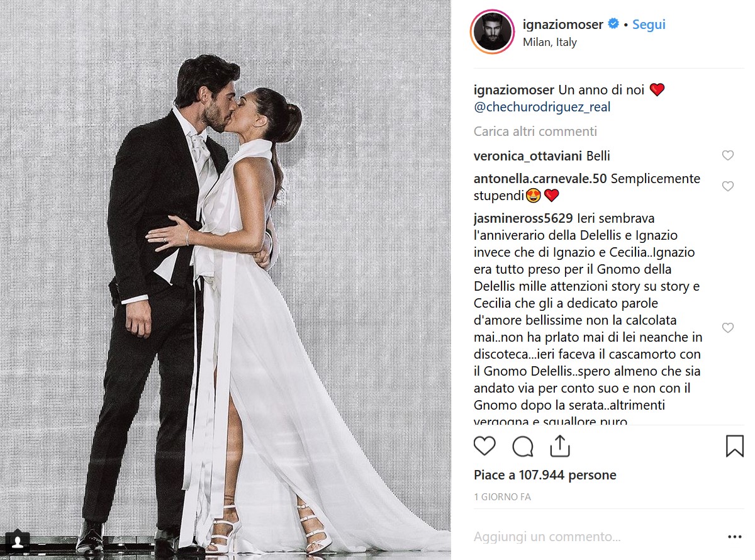Open ignaziomoser username in the header
Screen dimensions: 755x560
[563, 25]
